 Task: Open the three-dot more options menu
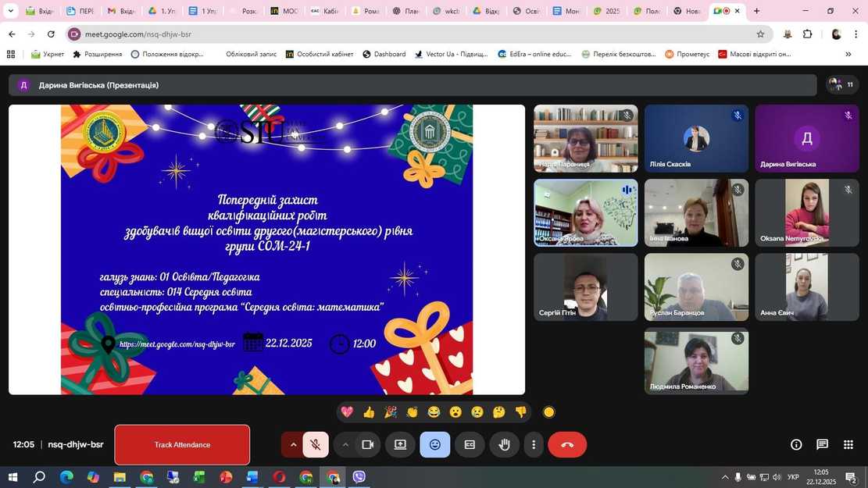534,444
